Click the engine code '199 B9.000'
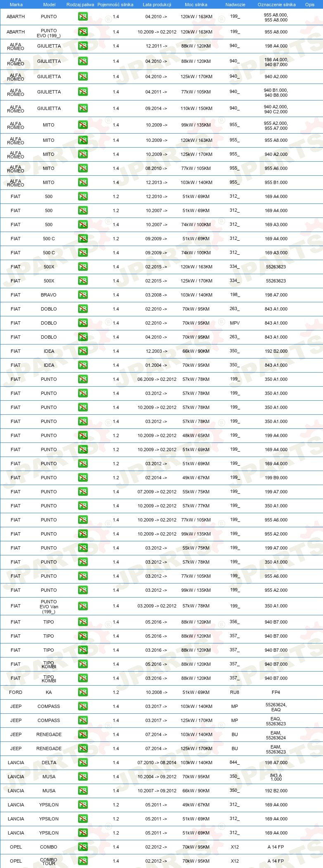 pos(276,478)
